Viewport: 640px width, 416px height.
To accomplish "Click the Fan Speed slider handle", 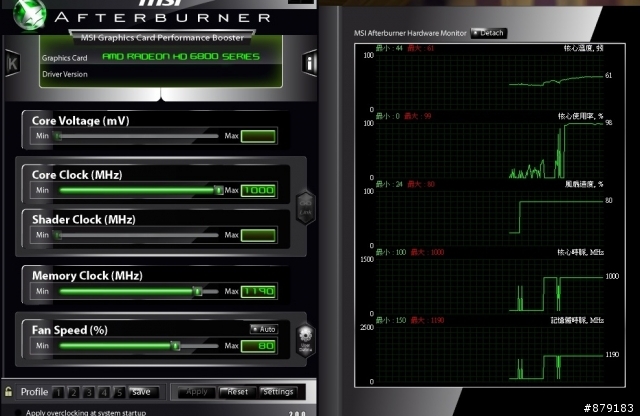I will (x=176, y=346).
